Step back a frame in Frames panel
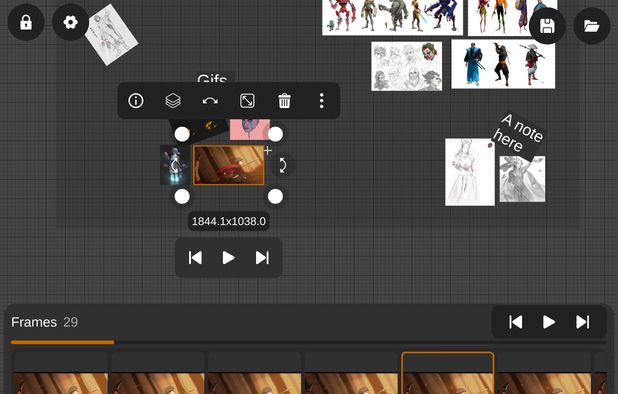 pos(516,322)
